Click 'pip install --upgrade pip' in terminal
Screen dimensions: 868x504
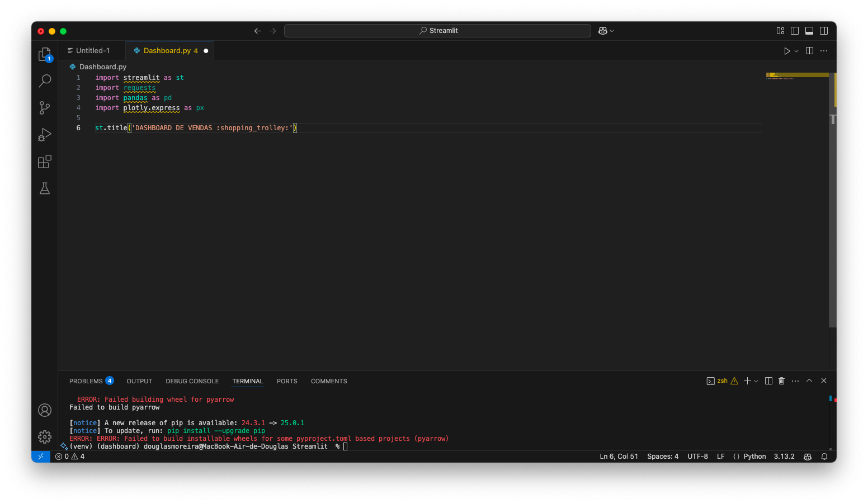pos(216,431)
